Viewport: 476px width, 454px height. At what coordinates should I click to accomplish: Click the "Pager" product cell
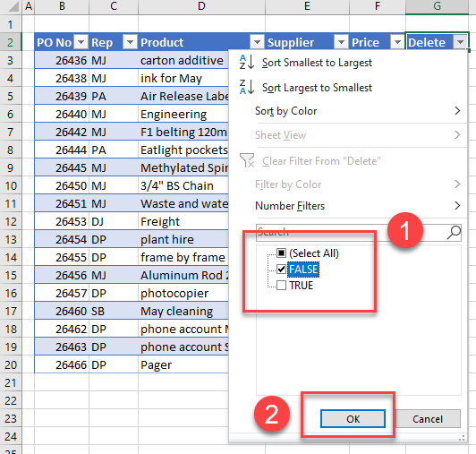click(x=183, y=365)
